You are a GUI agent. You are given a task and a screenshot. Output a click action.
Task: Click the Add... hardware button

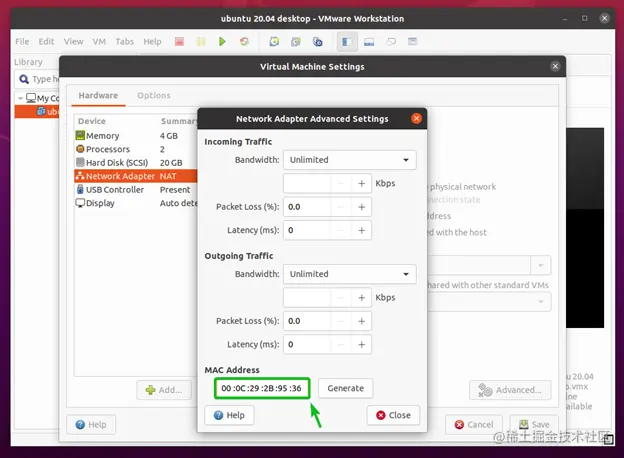(x=164, y=390)
